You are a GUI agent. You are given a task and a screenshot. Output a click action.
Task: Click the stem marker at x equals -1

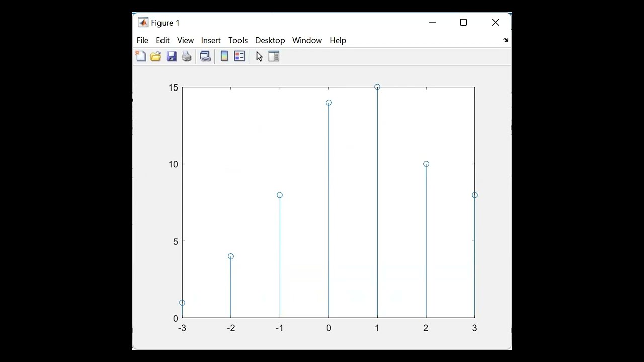tap(280, 195)
